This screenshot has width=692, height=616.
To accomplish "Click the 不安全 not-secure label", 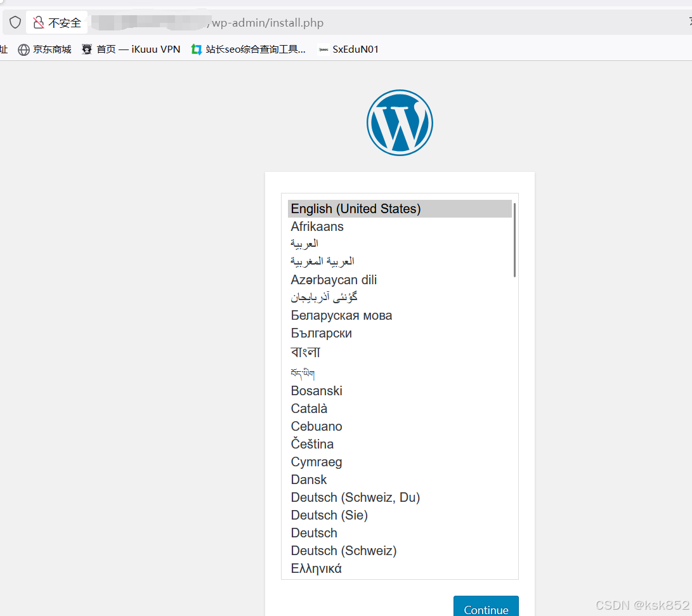I will (x=65, y=23).
